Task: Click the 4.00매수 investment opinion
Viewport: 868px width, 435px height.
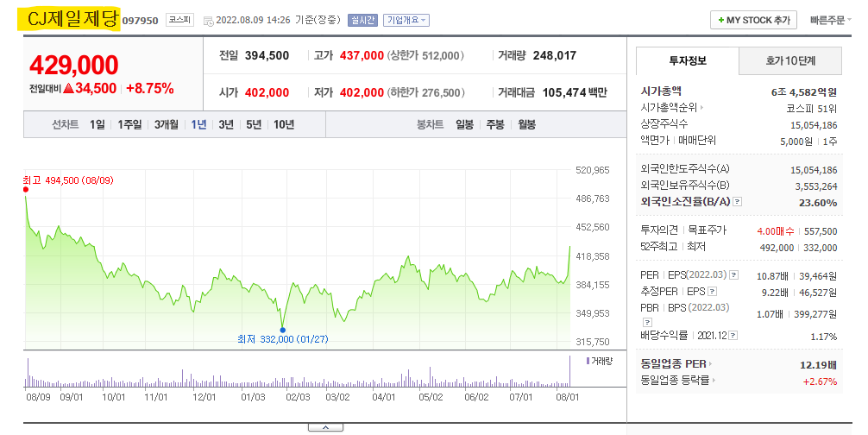Action: click(776, 231)
